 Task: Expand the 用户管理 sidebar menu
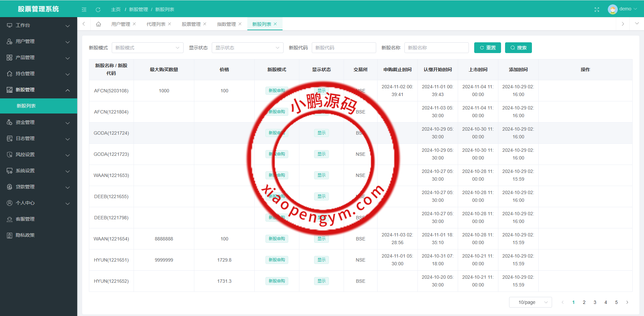coord(38,41)
